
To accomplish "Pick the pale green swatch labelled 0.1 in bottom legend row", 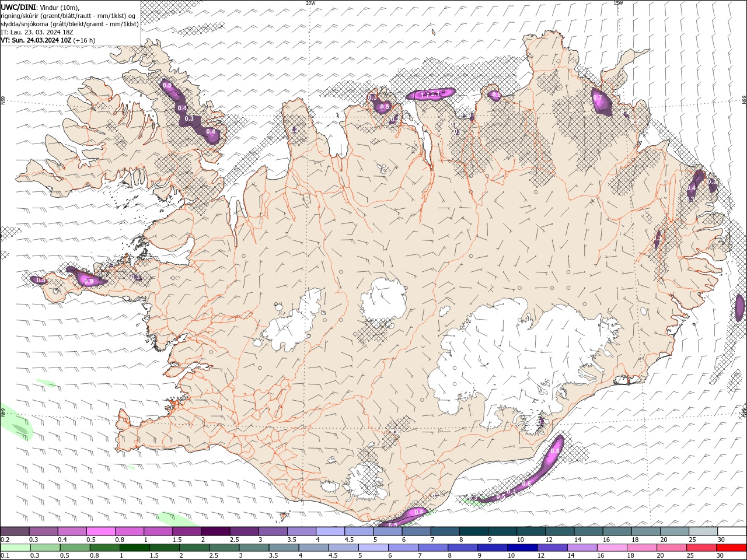I will (x=16, y=548).
